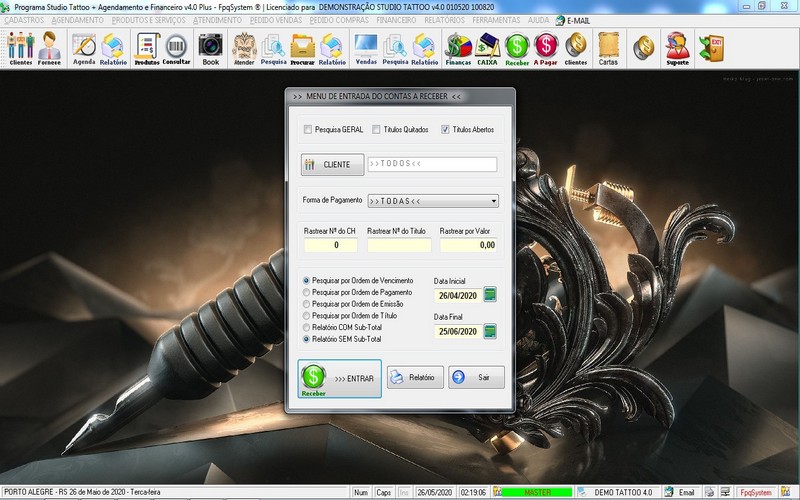
Task: Click the client name field showing TODOS
Action: pyautogui.click(x=432, y=164)
